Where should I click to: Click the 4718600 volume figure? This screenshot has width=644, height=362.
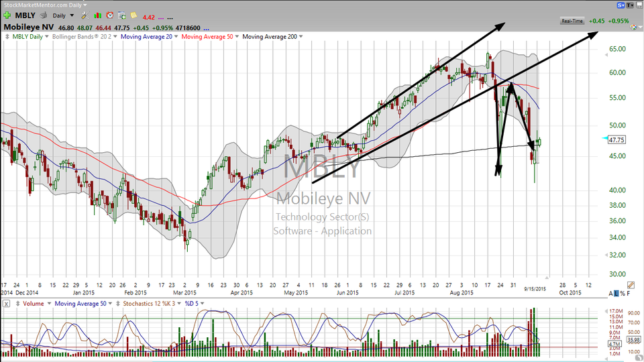click(188, 28)
